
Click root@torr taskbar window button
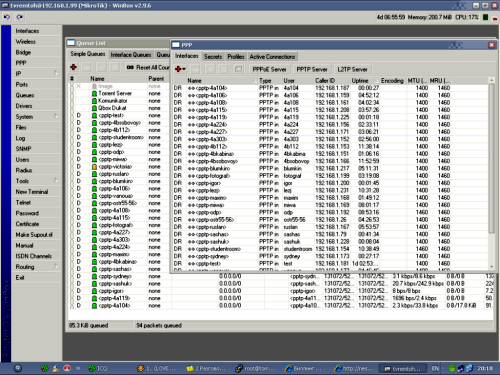pos(255,368)
